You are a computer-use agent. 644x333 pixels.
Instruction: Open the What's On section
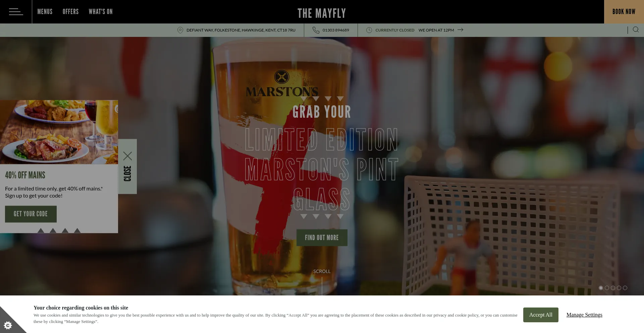click(101, 12)
